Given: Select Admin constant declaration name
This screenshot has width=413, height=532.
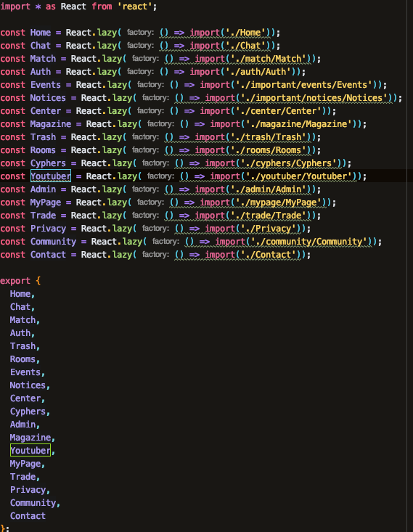Looking at the screenshot, I should point(43,189).
